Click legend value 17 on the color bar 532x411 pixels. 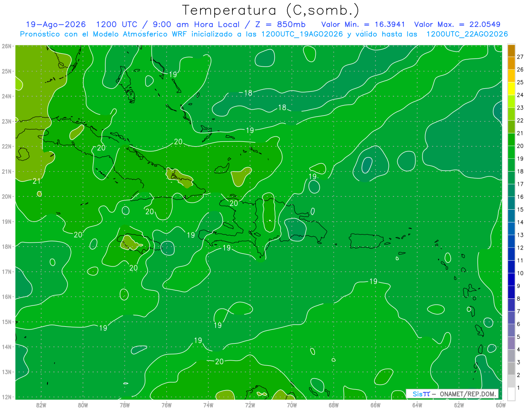[x=520, y=184]
